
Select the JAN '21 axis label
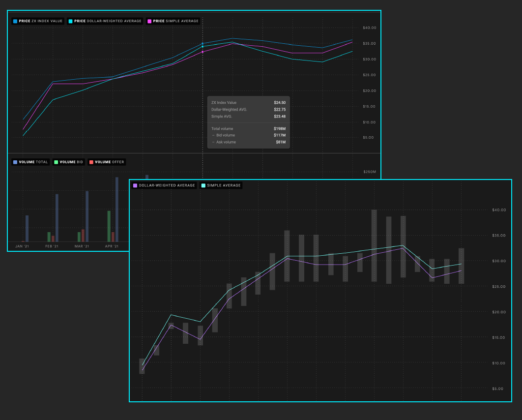pyautogui.click(x=22, y=246)
